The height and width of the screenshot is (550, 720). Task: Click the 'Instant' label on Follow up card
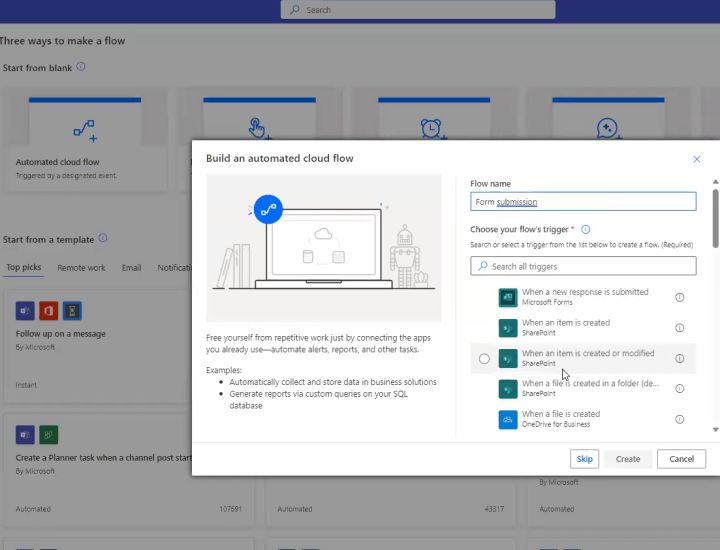(26, 385)
